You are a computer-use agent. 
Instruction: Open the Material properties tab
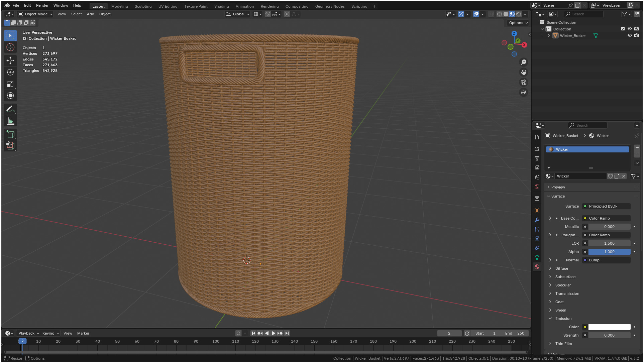(x=537, y=267)
